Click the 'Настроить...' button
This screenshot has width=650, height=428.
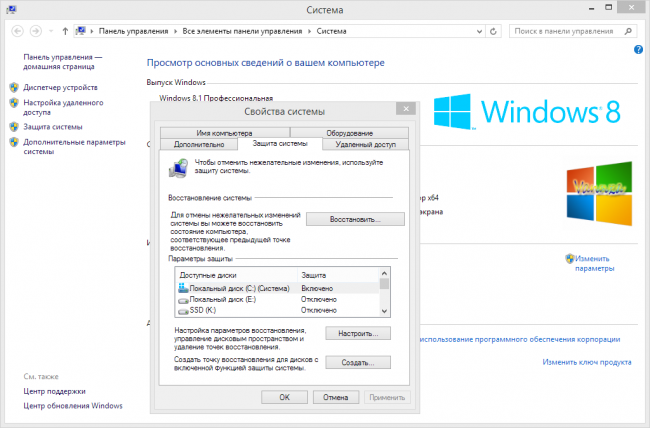[358, 333]
